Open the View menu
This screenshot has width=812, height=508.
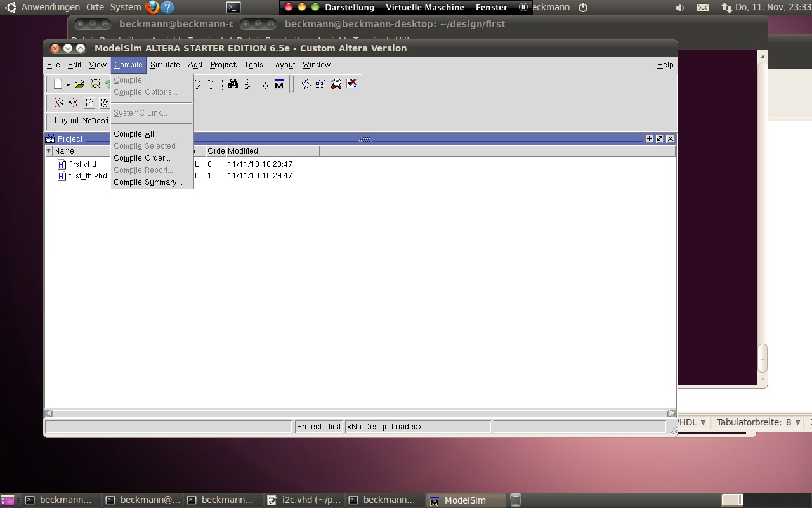[x=98, y=65]
